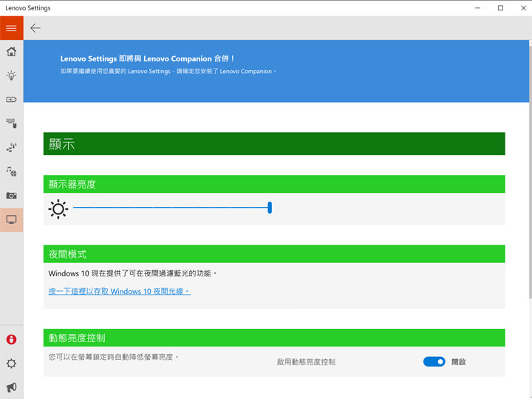Viewport: 532px width, 399px height.
Task: Disable the 動態亮度控制 toggle switch
Action: [x=434, y=361]
